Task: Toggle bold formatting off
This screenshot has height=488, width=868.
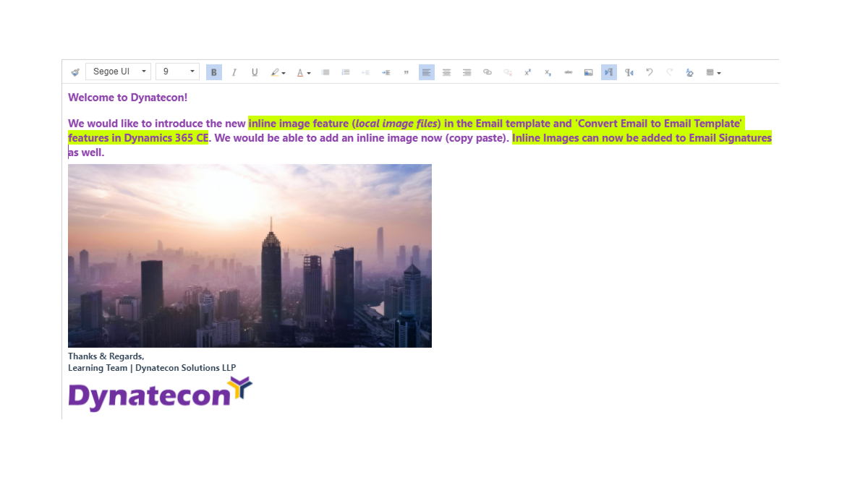Action: tap(213, 72)
